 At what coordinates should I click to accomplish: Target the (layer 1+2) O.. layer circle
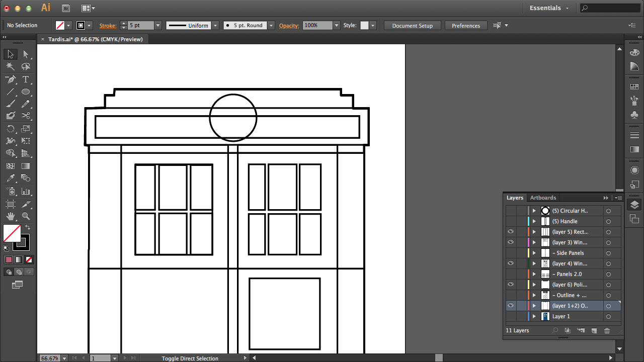click(x=608, y=306)
